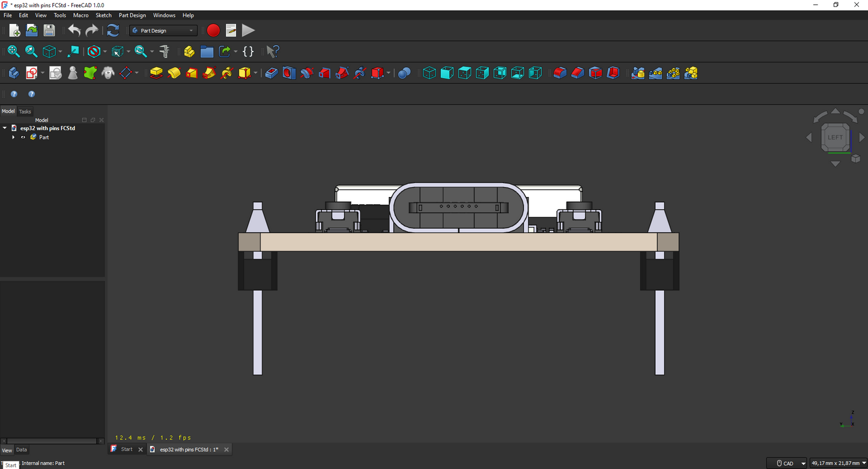Click the Undo arrow icon
868x469 pixels.
(74, 31)
